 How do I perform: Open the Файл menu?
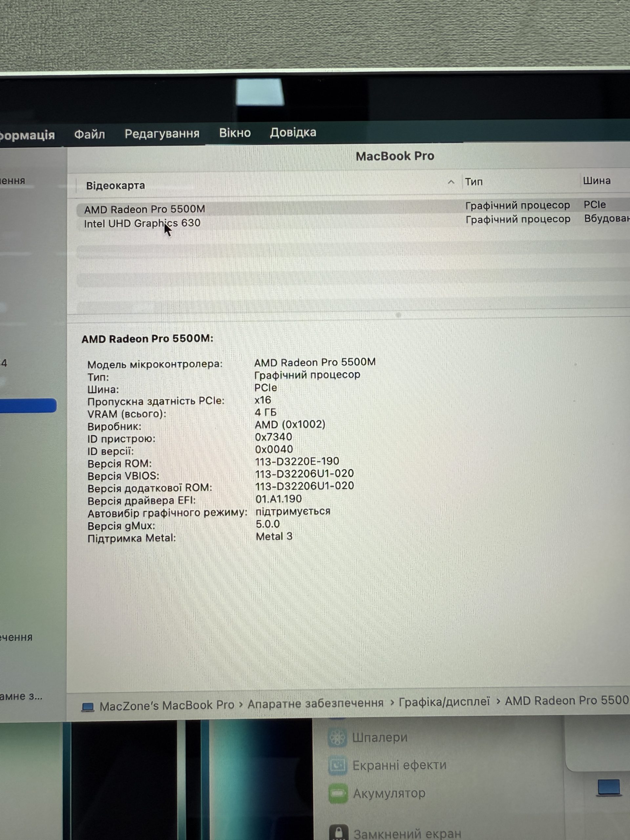point(90,134)
